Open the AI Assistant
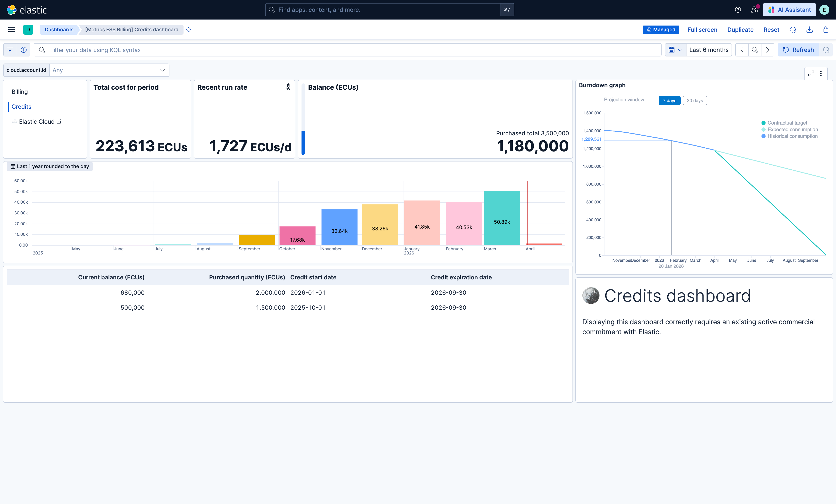 [x=789, y=10]
